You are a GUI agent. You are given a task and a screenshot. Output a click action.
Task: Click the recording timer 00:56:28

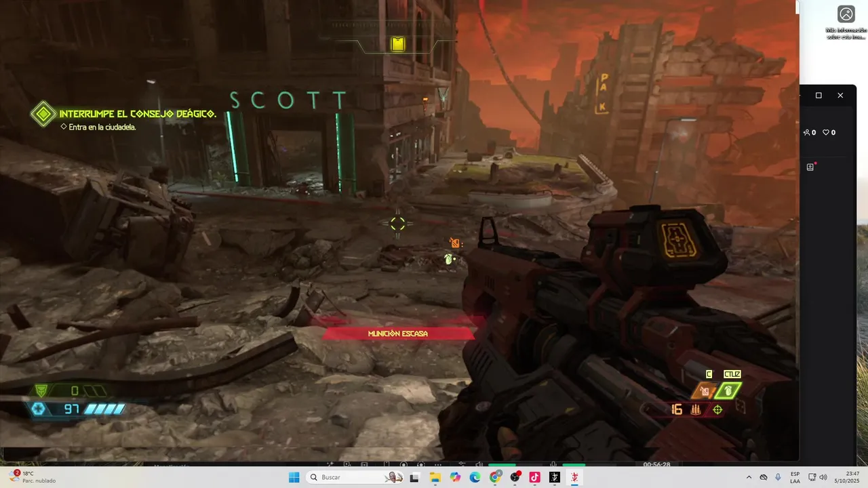click(656, 464)
